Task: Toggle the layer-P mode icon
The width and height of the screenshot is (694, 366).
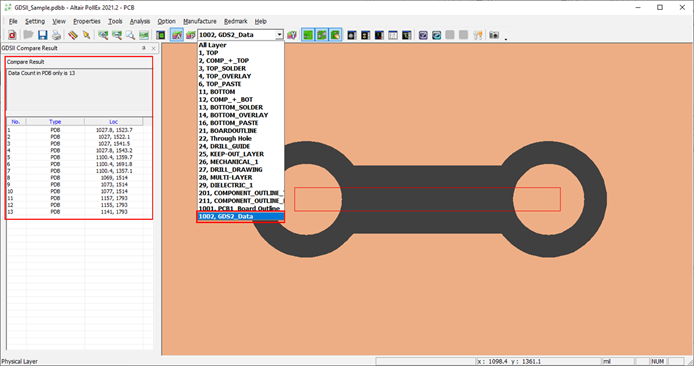Action: 191,35
